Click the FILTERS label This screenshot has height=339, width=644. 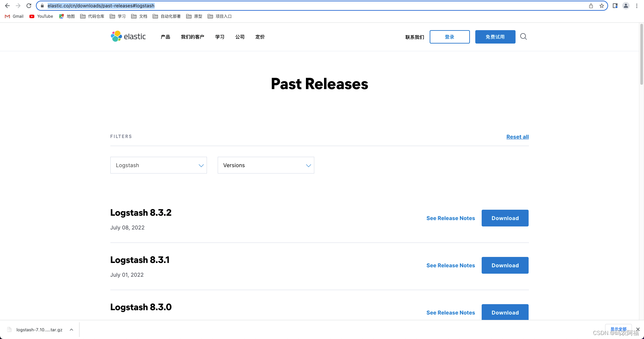coord(121,136)
